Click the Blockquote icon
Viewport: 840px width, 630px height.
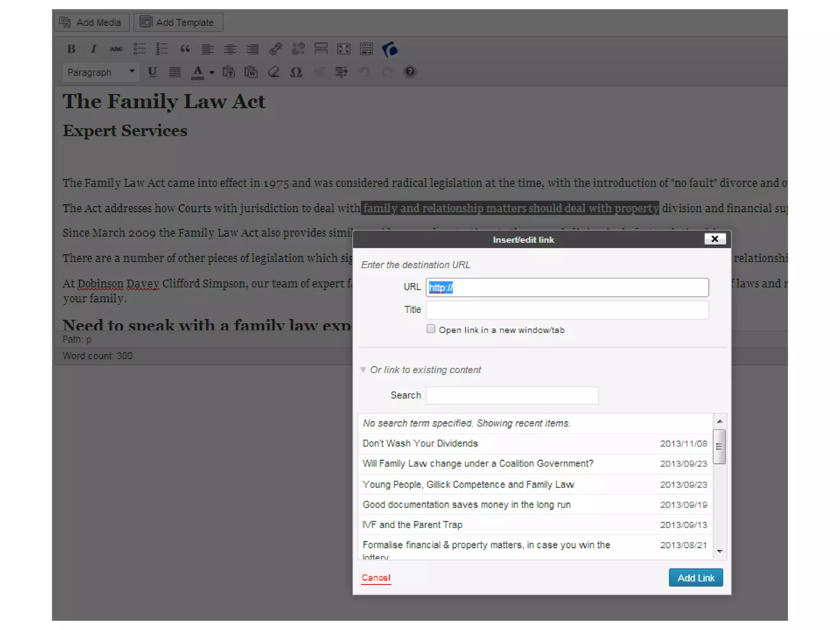tap(185, 49)
